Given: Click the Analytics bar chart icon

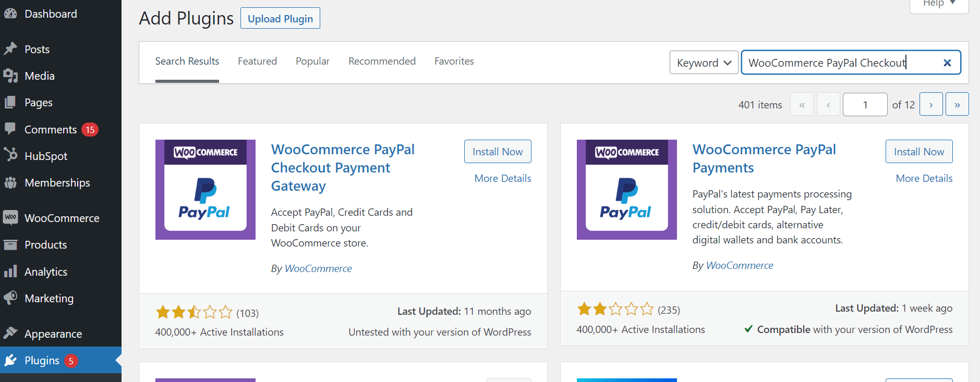Looking at the screenshot, I should click(10, 272).
